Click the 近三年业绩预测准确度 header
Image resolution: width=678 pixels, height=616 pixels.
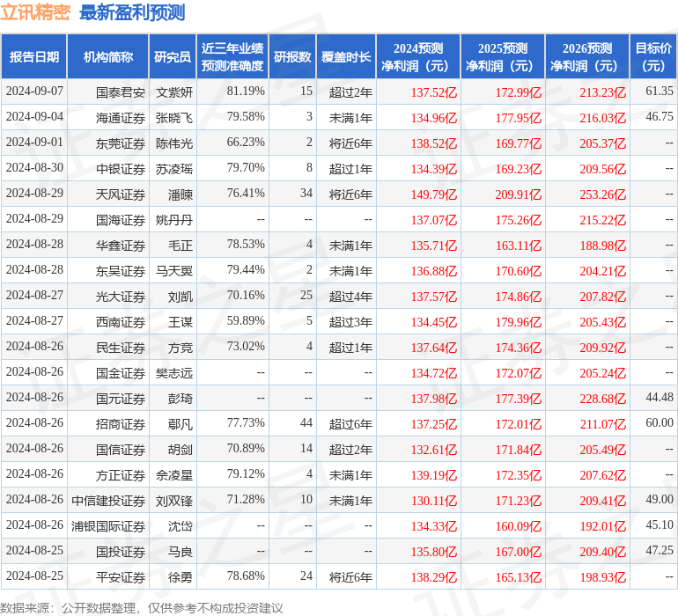click(x=232, y=56)
